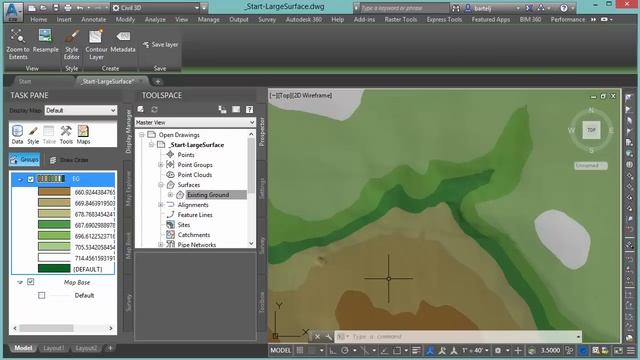Expand the Existing Ground surface node

171,195
